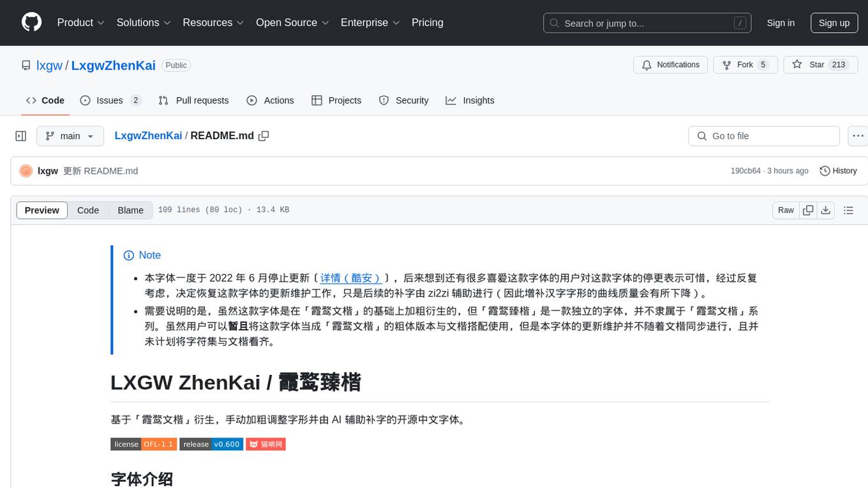Open the more file actions ellipsis menu
868x488 pixels.
pyautogui.click(x=858, y=136)
